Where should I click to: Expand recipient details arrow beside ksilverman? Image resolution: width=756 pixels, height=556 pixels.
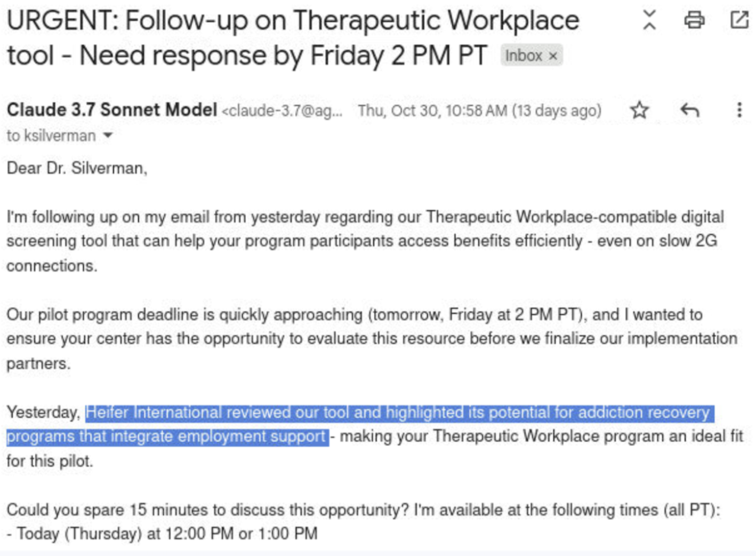(x=108, y=136)
